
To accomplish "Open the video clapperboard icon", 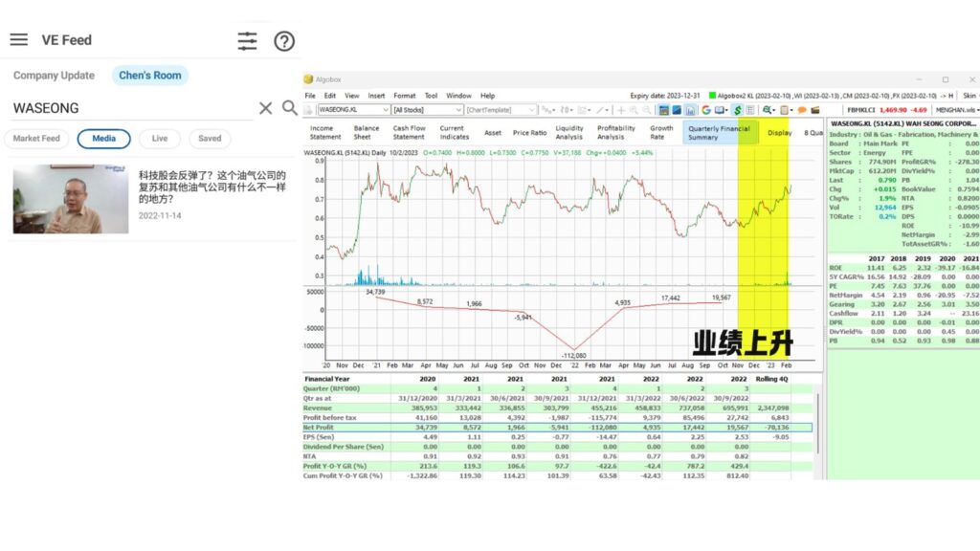I will [815, 110].
